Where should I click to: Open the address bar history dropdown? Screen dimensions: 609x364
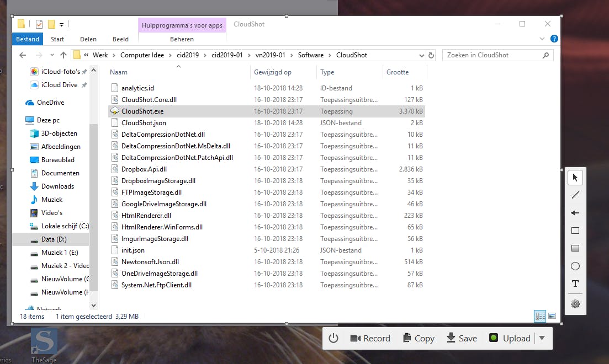(421, 55)
